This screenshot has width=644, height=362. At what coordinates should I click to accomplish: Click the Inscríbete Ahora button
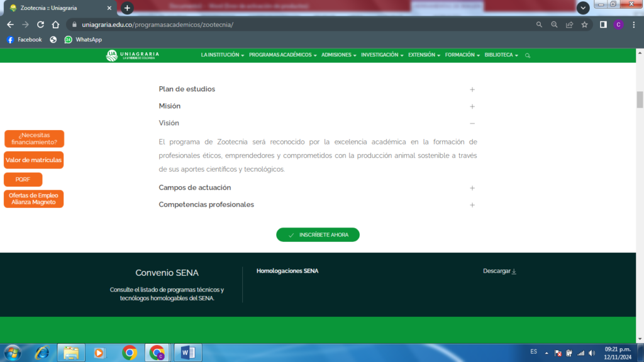click(318, 234)
